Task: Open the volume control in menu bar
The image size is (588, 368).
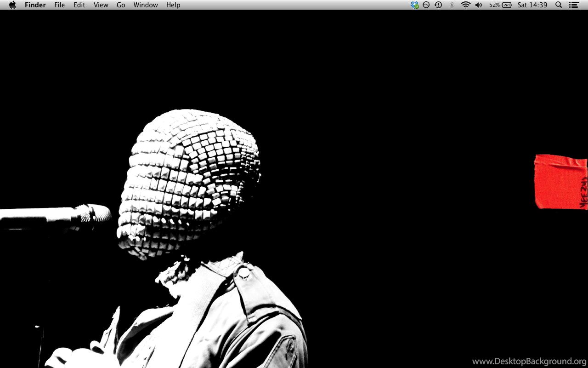Action: [479, 5]
